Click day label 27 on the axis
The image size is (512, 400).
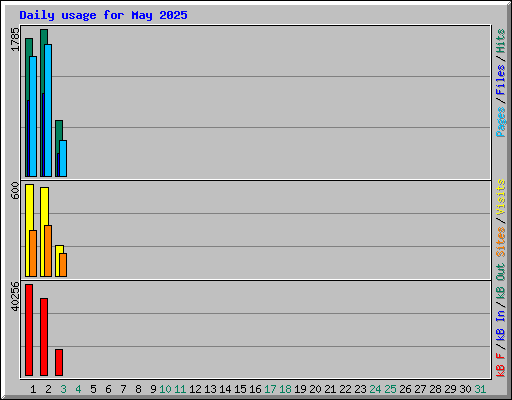(420, 389)
